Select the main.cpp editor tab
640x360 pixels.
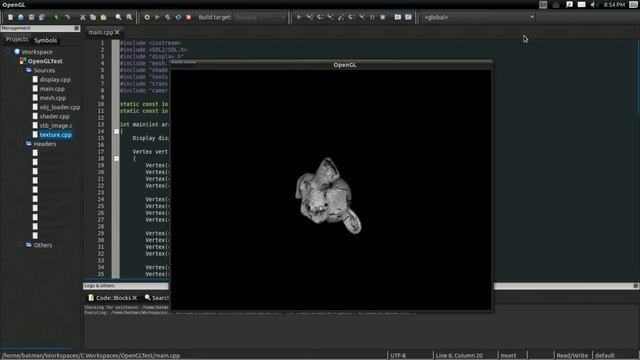[x=100, y=32]
